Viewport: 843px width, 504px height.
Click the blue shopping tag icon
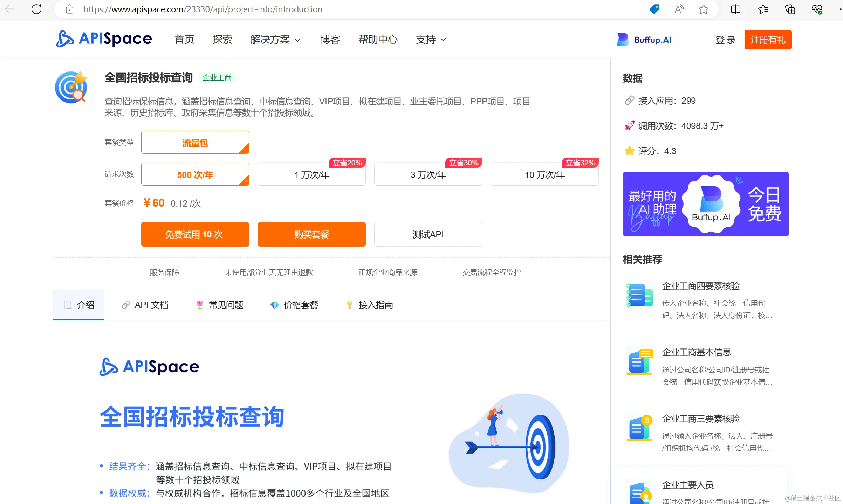(654, 9)
